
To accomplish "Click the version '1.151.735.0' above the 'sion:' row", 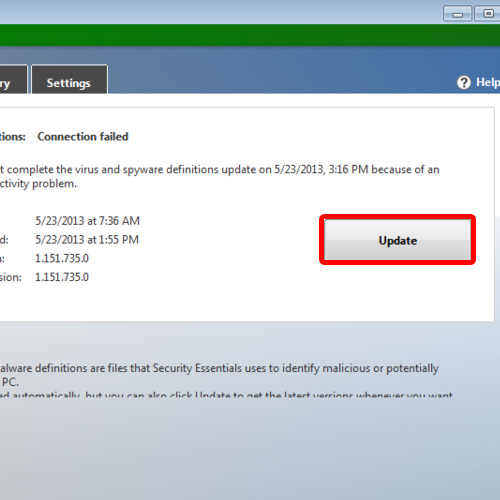I will tap(62, 258).
